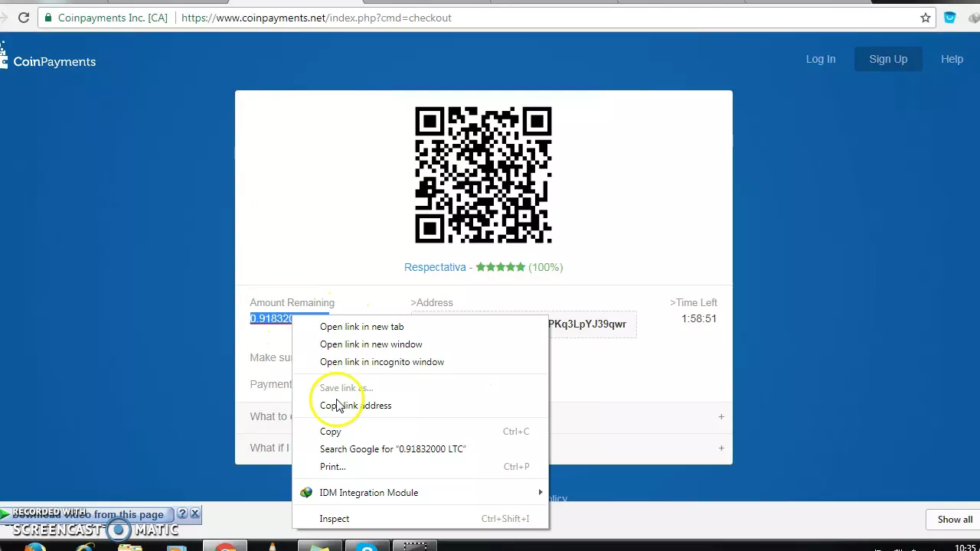Click the IDM globe icon in menu
The width and height of the screenshot is (980, 551).
[306, 493]
